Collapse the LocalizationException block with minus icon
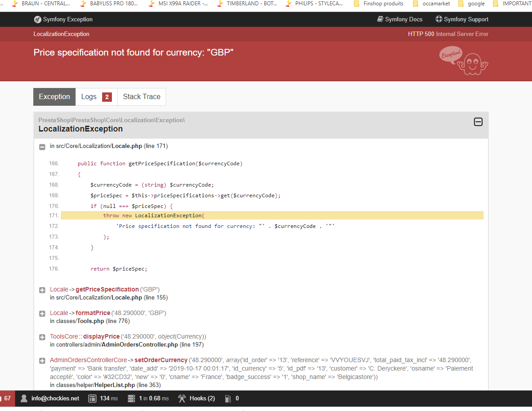The width and height of the screenshot is (532, 411). tap(478, 122)
